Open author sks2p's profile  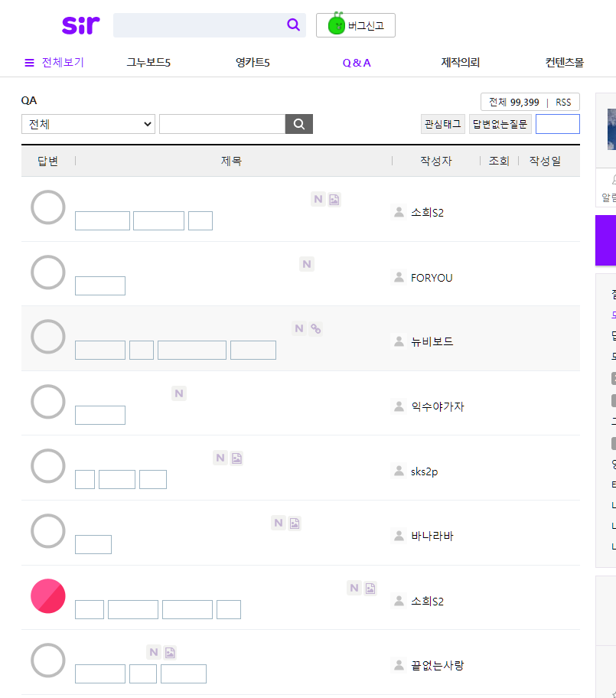424,471
